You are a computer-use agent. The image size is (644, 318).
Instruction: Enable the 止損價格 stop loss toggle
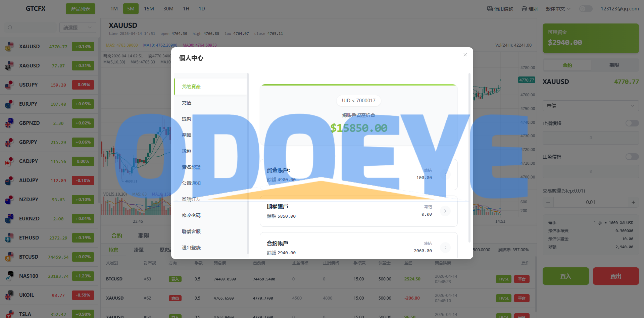tap(632, 123)
